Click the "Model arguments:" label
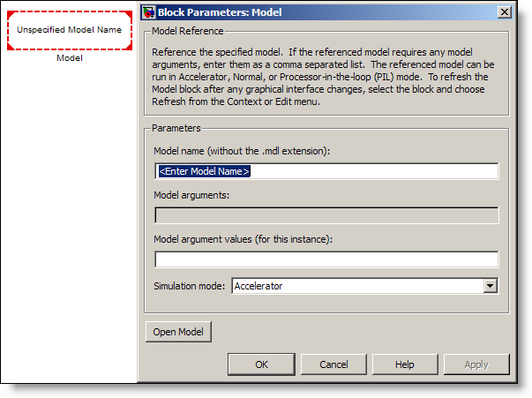Screen dimensions: 532x398 (191, 195)
